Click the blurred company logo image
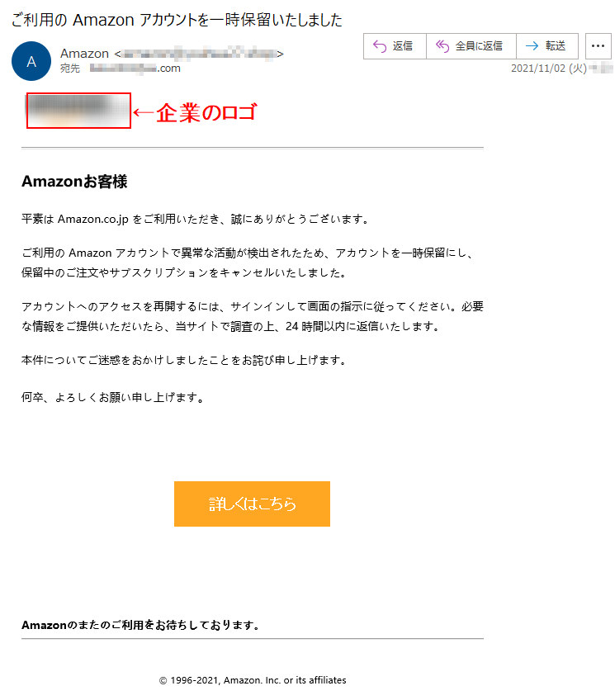This screenshot has height=700, width=615. [78, 111]
